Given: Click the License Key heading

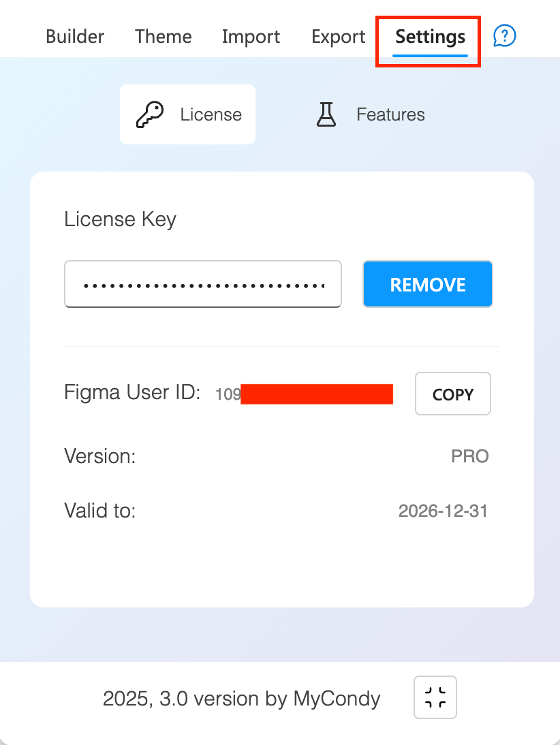Looking at the screenshot, I should tap(121, 219).
